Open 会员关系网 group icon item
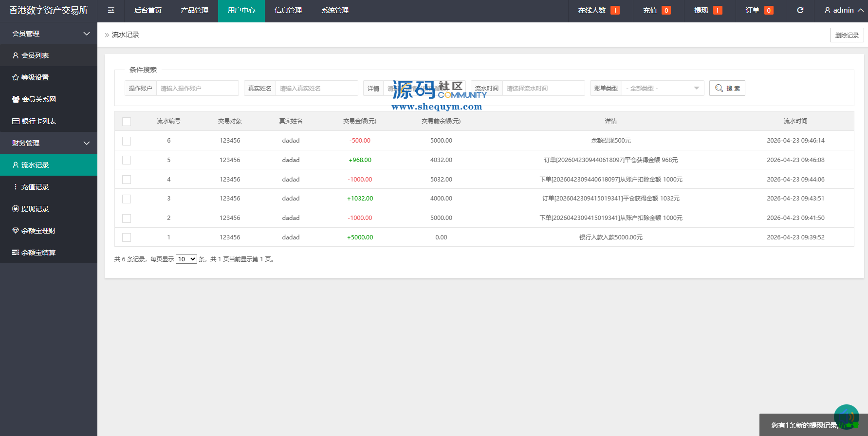The image size is (868, 436). coord(16,99)
